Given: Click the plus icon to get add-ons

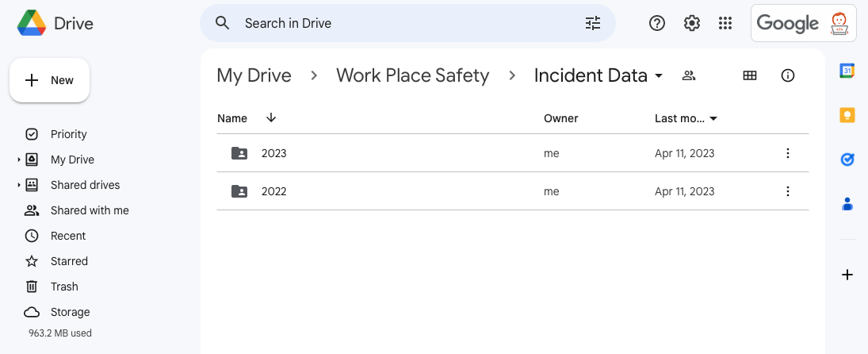Looking at the screenshot, I should click(847, 275).
